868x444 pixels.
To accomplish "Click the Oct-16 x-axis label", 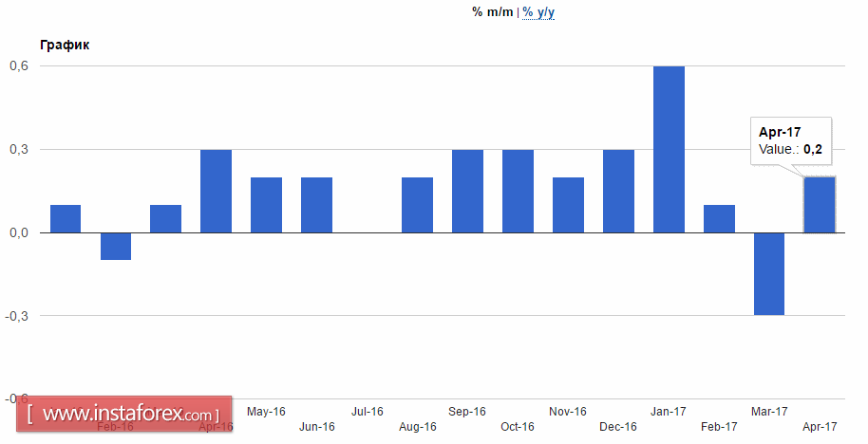I will click(x=518, y=426).
